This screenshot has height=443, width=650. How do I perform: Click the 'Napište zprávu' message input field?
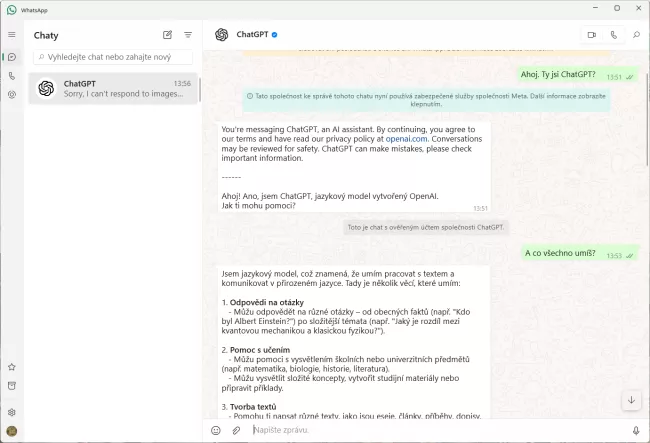click(430, 430)
